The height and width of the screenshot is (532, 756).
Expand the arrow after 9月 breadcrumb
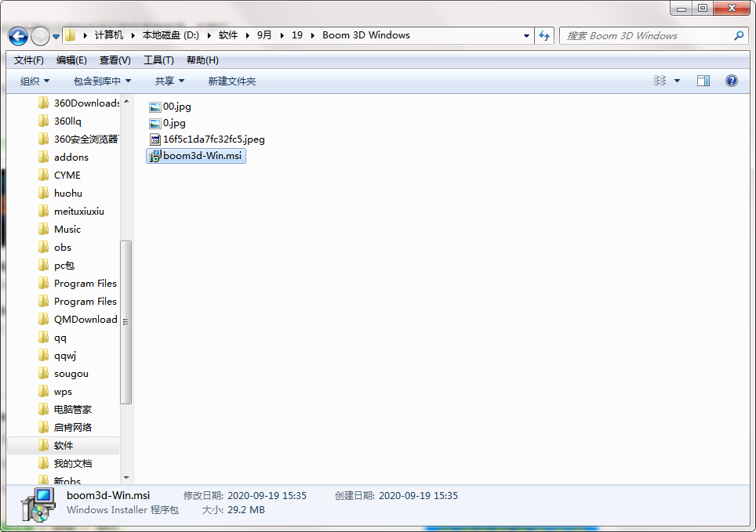point(282,35)
